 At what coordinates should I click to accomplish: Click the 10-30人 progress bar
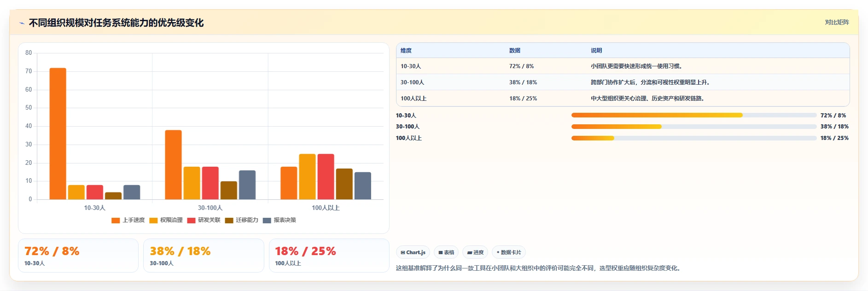(694, 115)
